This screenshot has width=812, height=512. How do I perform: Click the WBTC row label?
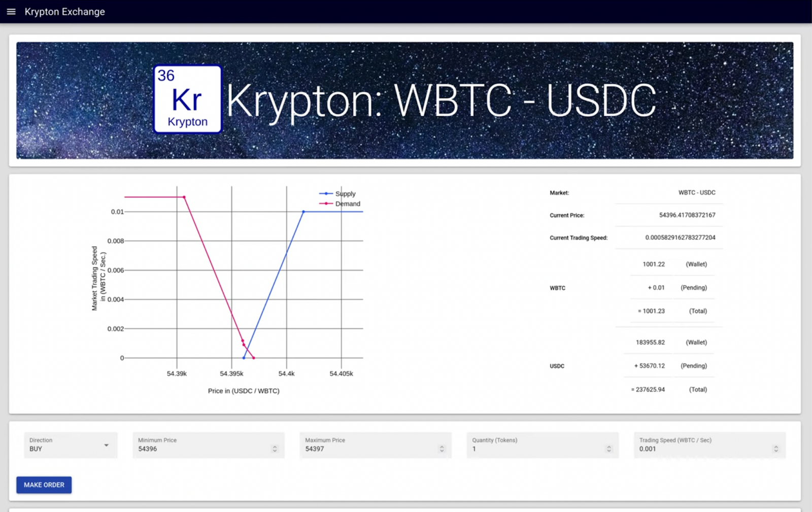point(557,288)
